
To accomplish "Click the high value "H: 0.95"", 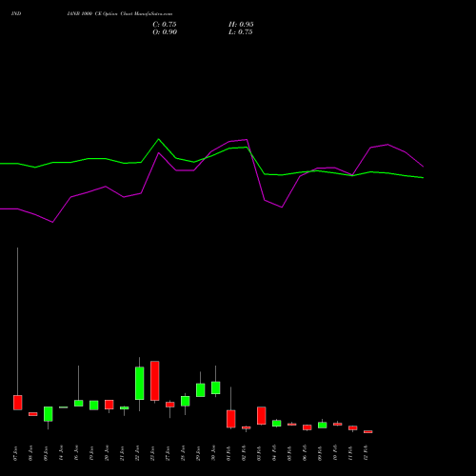I will tap(241, 25).
